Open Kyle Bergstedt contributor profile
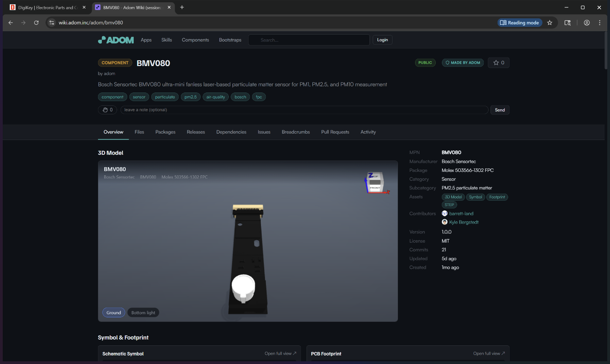The height and width of the screenshot is (364, 610). 464,222
